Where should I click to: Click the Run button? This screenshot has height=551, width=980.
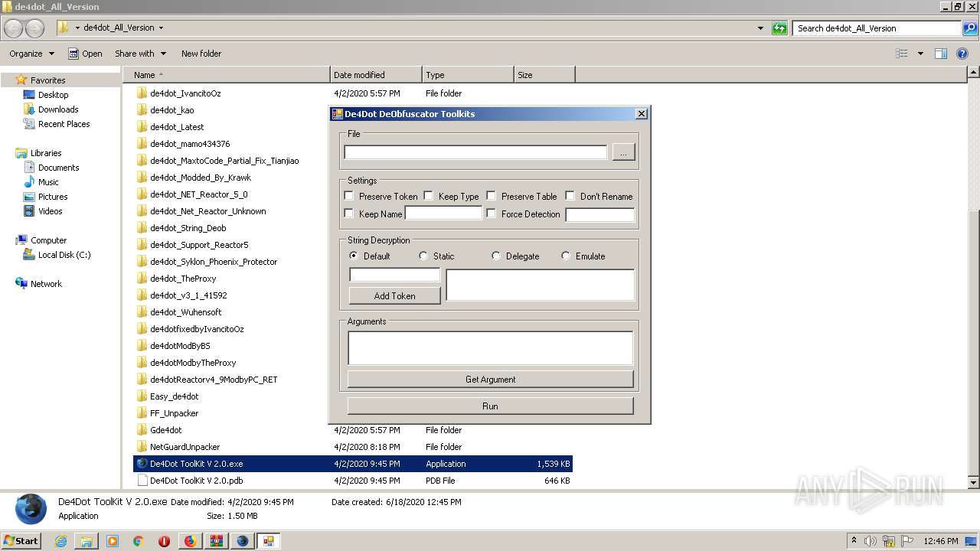[490, 406]
